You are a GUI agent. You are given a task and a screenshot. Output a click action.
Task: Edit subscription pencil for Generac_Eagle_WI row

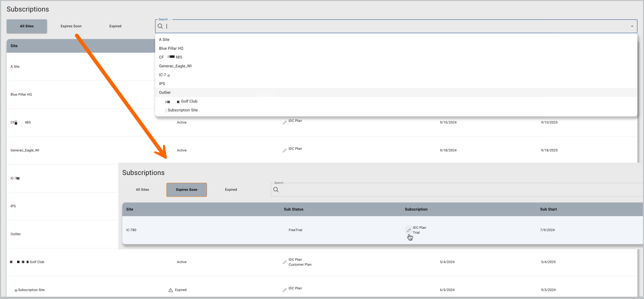tap(284, 151)
